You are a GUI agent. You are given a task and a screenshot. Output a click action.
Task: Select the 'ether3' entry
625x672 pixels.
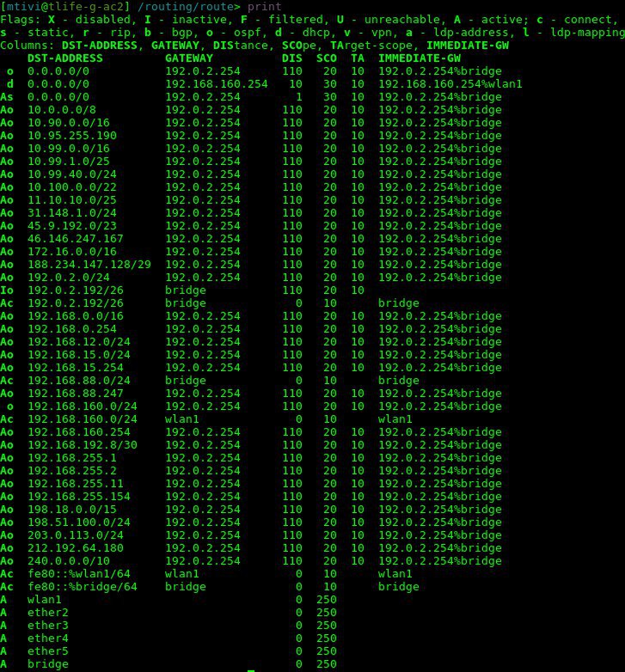(48, 625)
